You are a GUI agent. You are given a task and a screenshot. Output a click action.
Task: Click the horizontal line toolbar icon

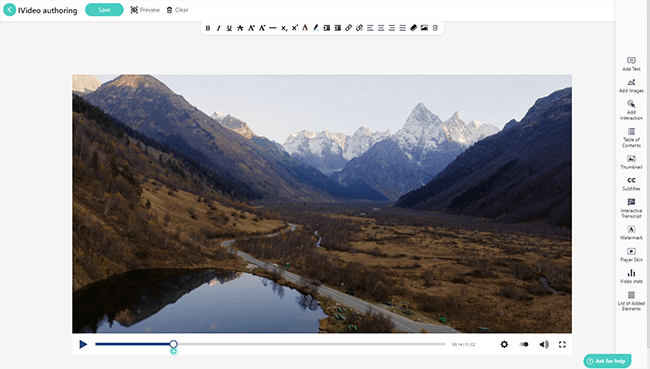click(273, 28)
